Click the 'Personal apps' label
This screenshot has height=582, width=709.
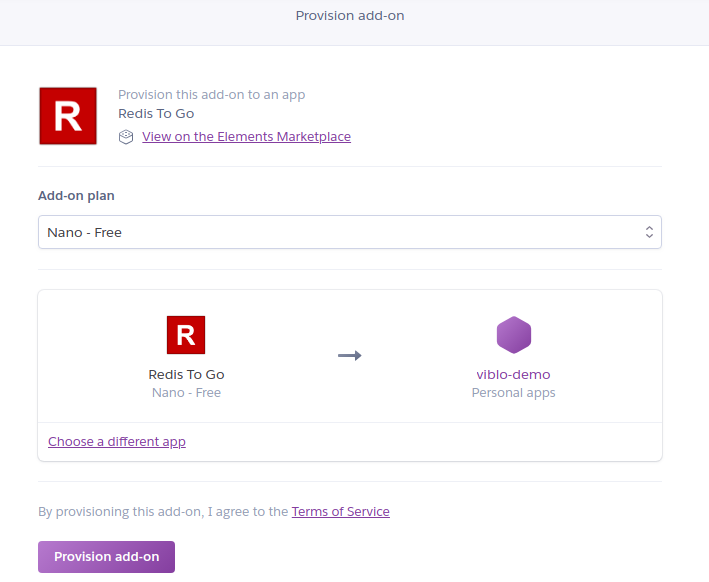(x=513, y=393)
